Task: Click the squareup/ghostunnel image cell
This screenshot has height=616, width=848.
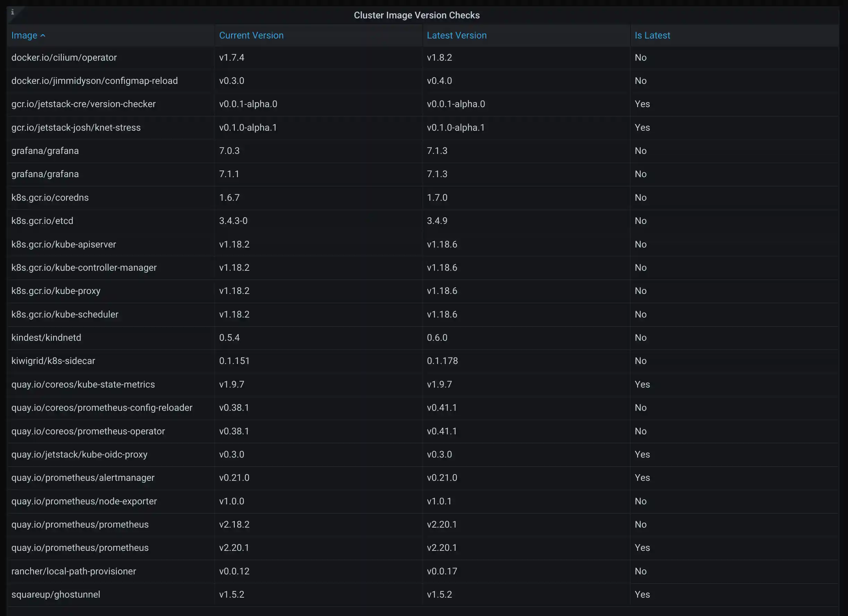Action: point(56,594)
